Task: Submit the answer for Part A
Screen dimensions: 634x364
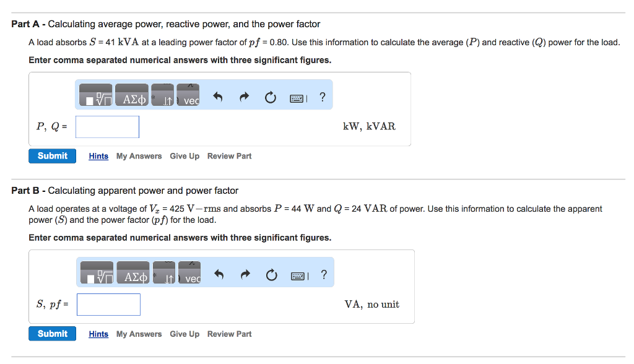Action: click(52, 155)
